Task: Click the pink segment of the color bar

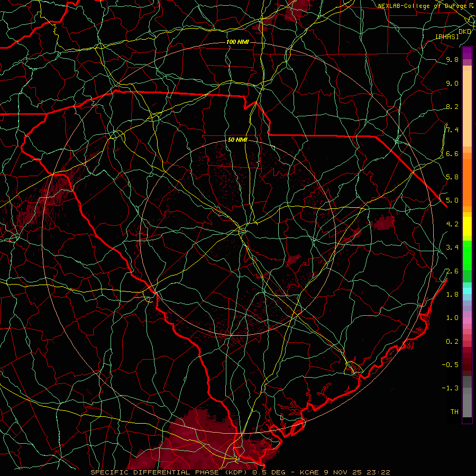Action: coord(467,321)
